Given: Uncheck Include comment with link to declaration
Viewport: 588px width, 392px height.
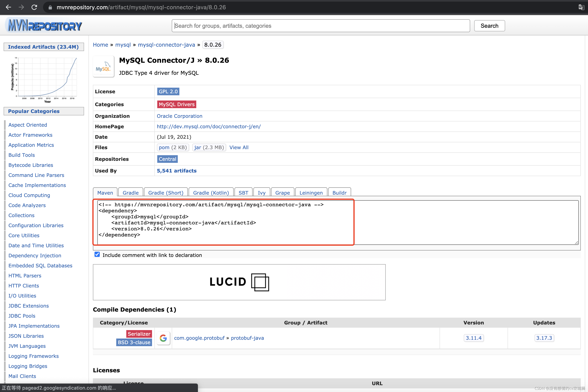Looking at the screenshot, I should (x=97, y=254).
